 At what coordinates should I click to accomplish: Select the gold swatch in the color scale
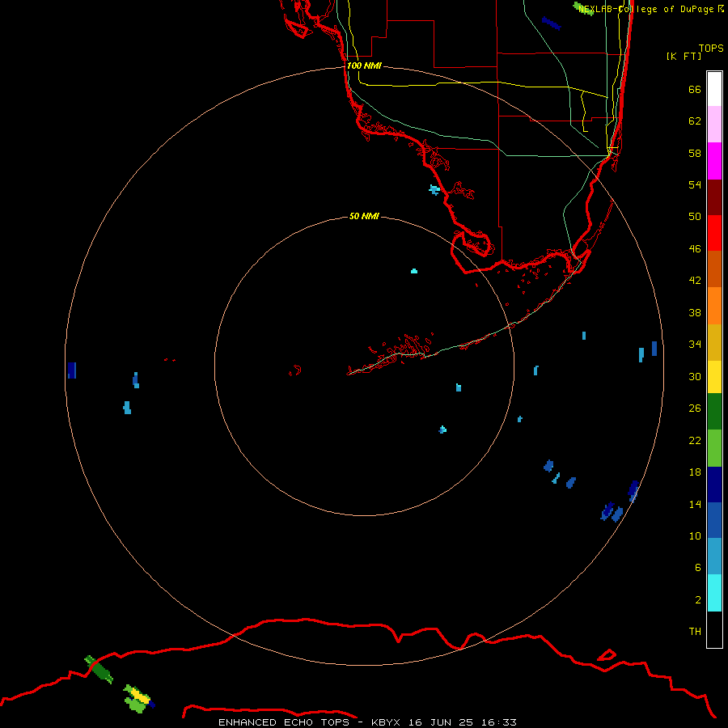pyautogui.click(x=714, y=342)
